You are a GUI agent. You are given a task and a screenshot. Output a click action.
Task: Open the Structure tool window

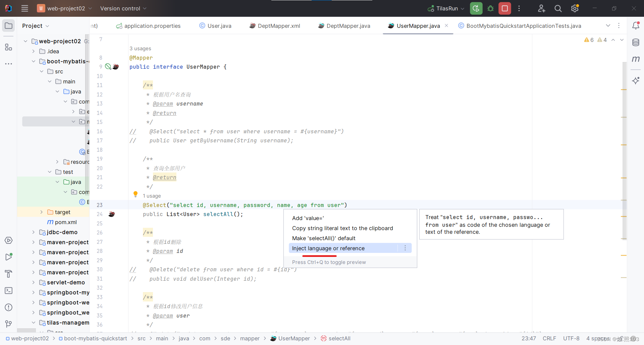point(8,47)
